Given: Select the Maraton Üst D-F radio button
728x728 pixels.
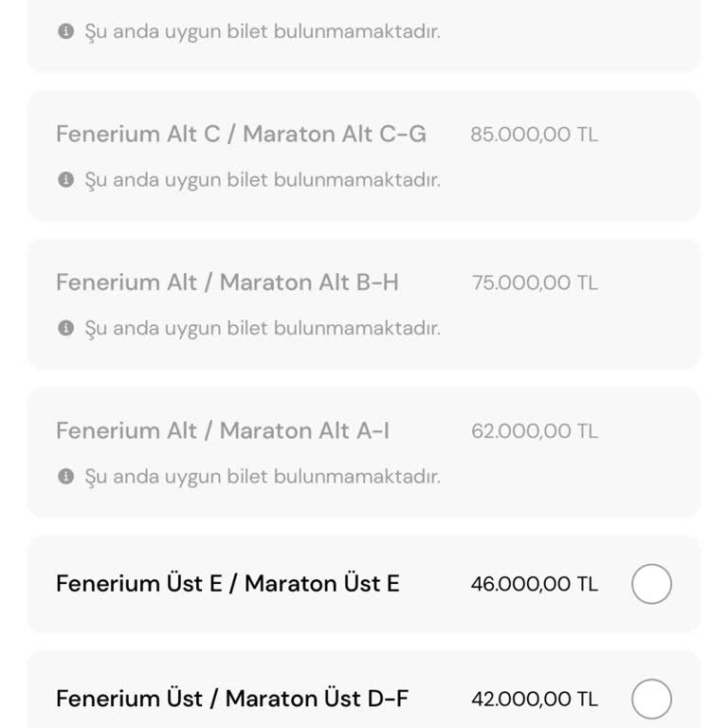Looking at the screenshot, I should [651, 700].
